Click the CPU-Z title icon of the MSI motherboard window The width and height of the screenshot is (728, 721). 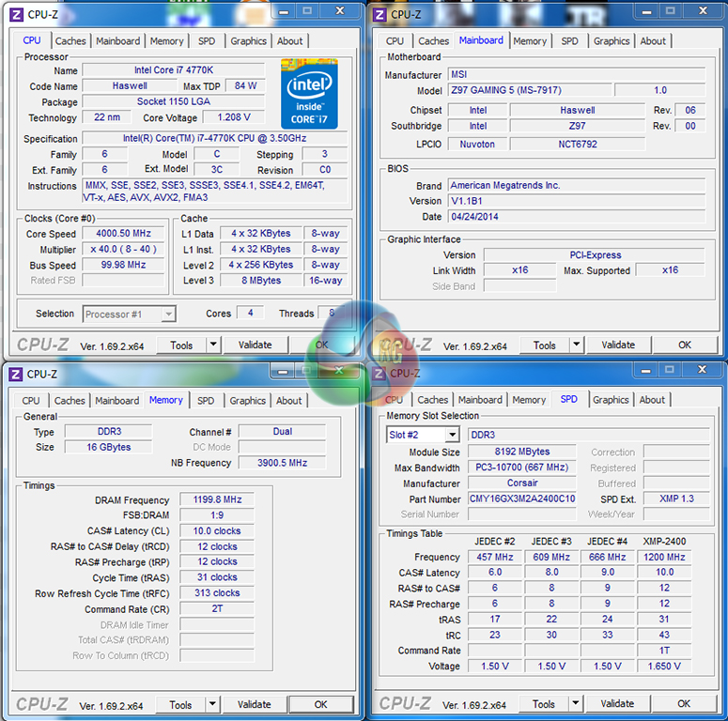click(379, 14)
